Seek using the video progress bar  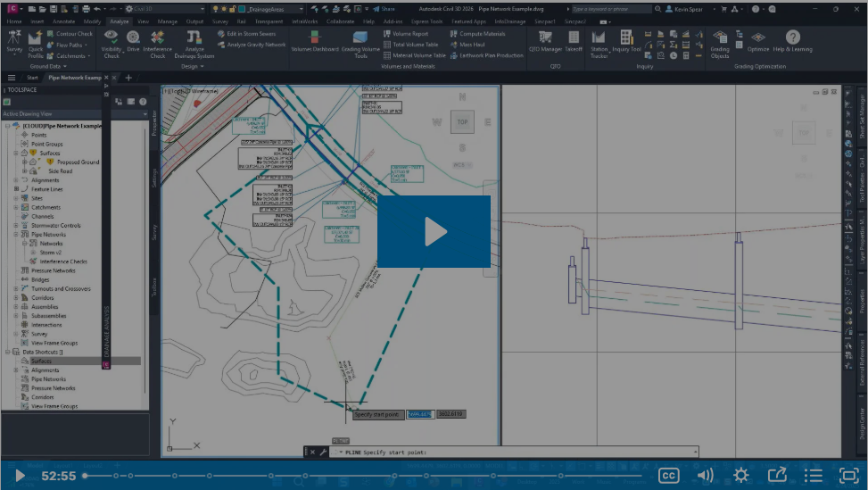pos(362,476)
